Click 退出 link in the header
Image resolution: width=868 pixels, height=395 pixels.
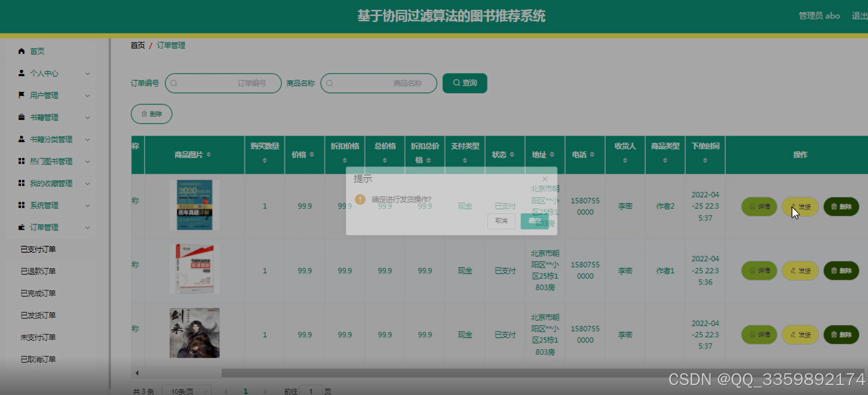click(x=859, y=16)
